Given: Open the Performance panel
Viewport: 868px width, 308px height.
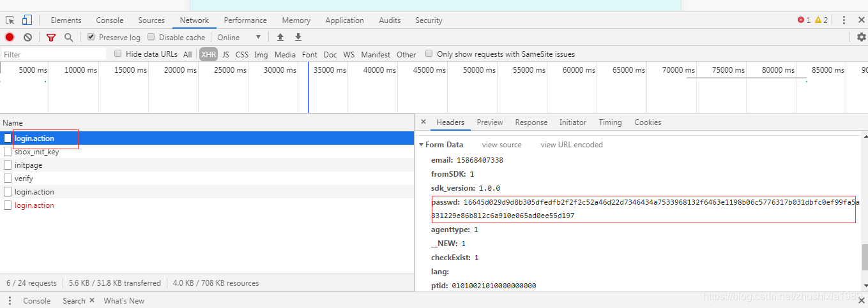Looking at the screenshot, I should [245, 20].
